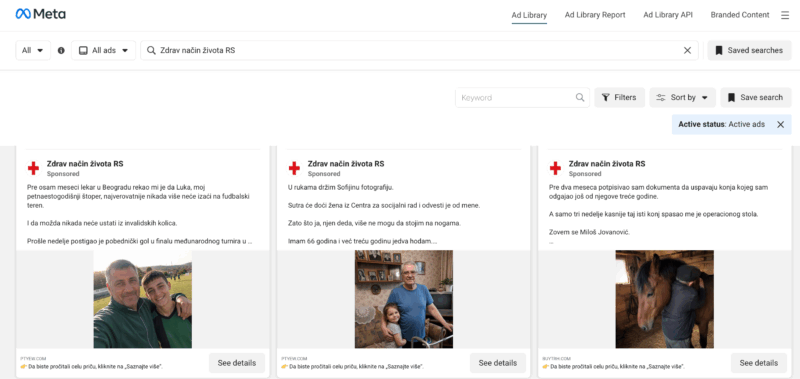Switch to the Ad Library tab
The width and height of the screenshot is (800, 379).
click(529, 15)
